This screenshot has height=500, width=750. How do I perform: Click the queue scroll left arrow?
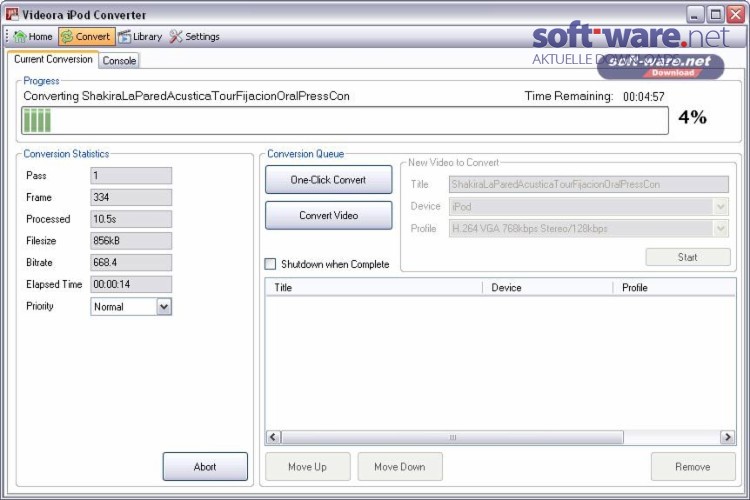tap(274, 437)
